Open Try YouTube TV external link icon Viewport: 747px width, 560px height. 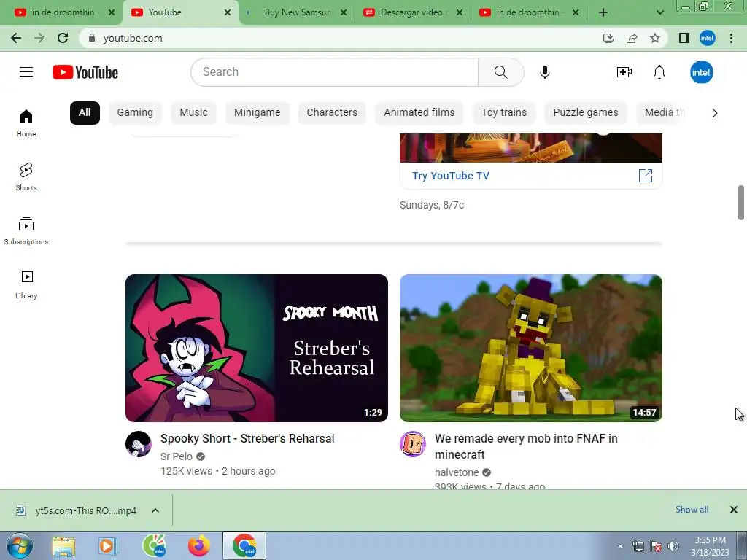[646, 176]
